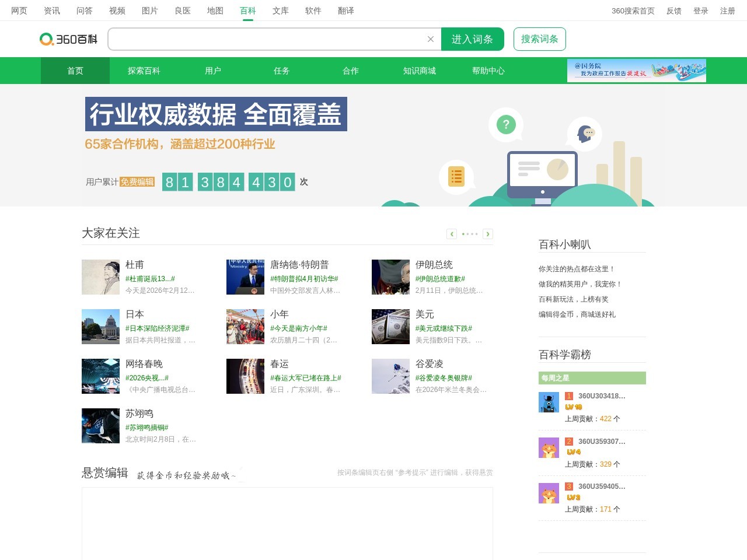Clear the search box with the X icon

click(430, 39)
